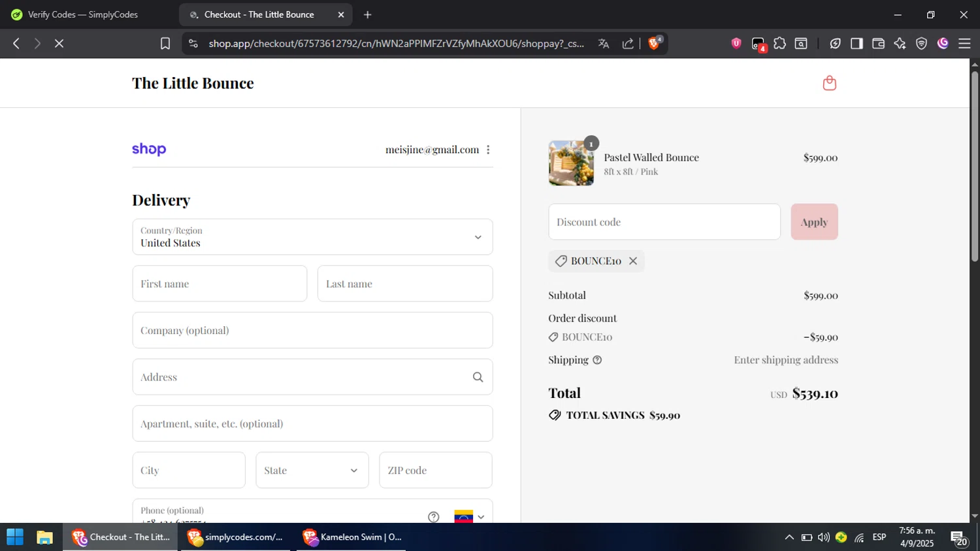
Task: Open the browser hamburger main menu
Action: (x=964, y=43)
